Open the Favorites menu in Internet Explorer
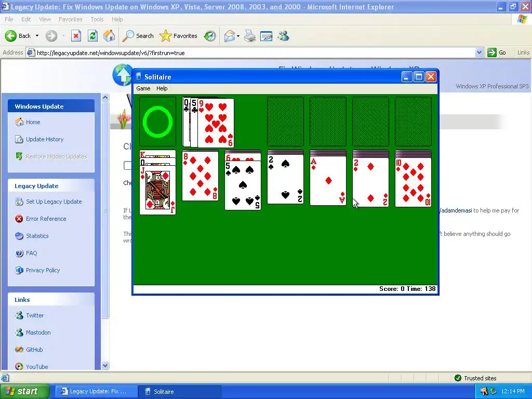Viewport: 532px width, 399px height. point(70,19)
